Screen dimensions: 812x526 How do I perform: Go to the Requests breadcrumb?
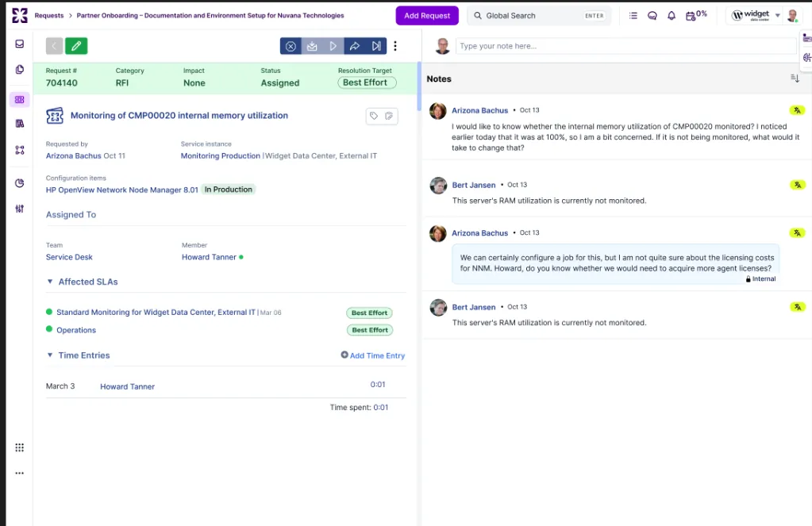click(x=49, y=16)
